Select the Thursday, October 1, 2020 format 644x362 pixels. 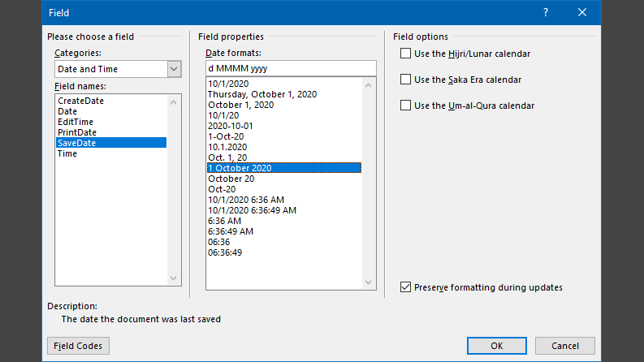tap(261, 94)
